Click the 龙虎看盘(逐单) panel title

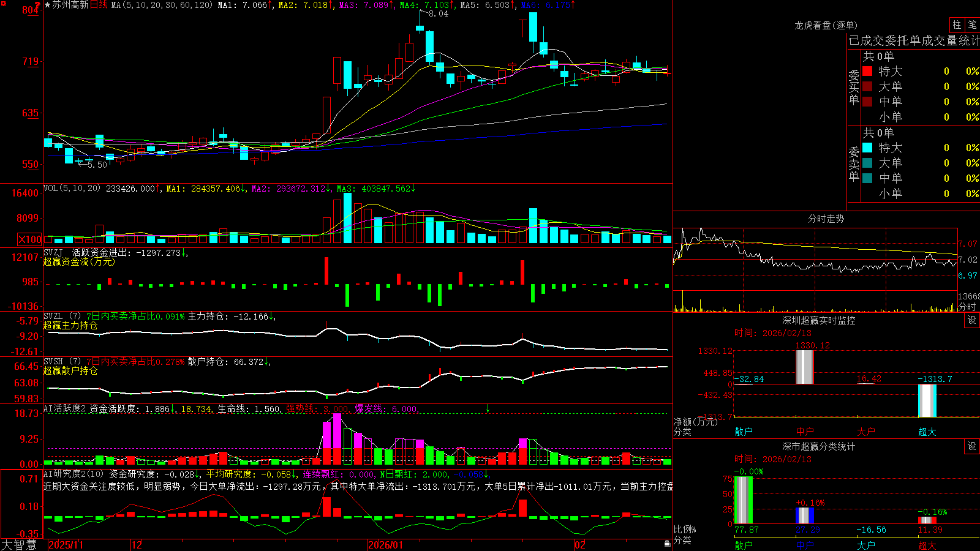(826, 25)
